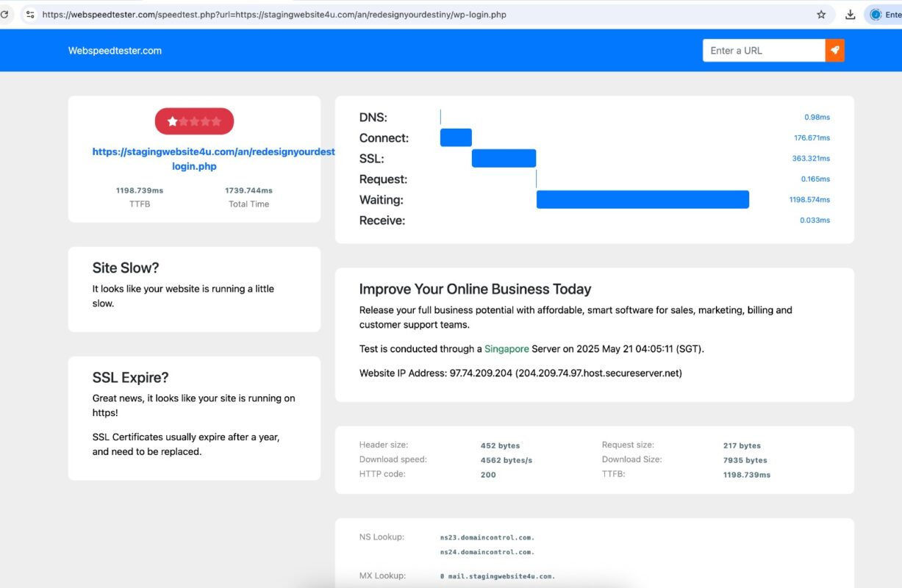Open the stagingwebsite4u wp-login.php link
The width and height of the screenshot is (902, 588).
[x=213, y=159]
